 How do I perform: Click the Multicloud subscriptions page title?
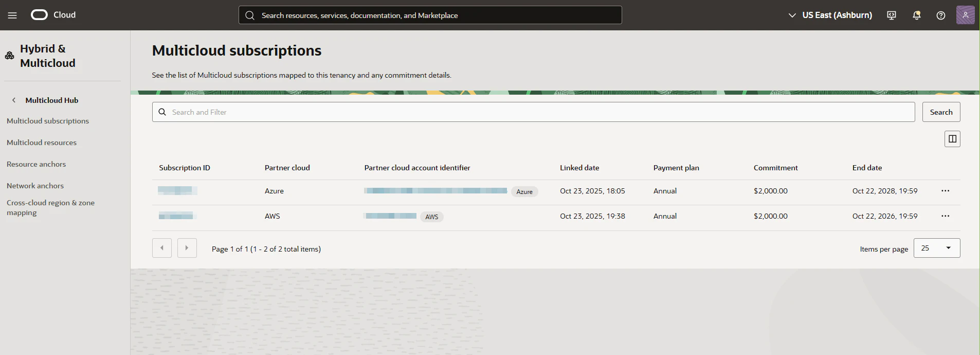click(x=237, y=50)
